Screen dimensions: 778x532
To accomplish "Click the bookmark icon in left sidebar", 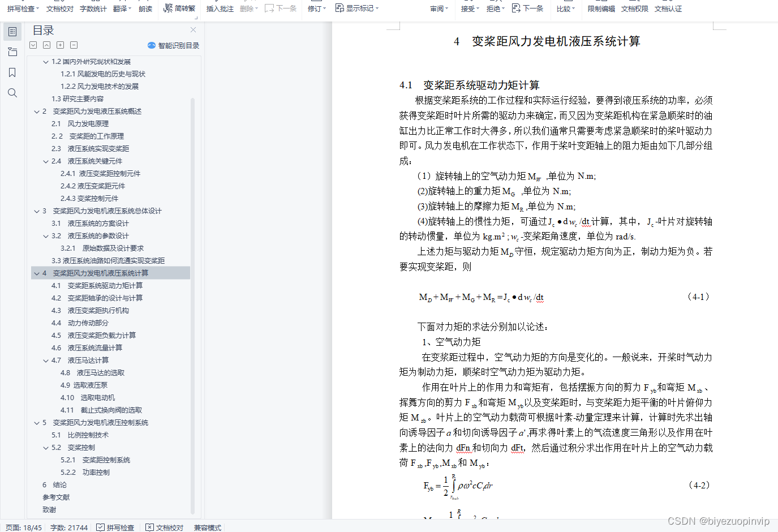I will point(12,72).
